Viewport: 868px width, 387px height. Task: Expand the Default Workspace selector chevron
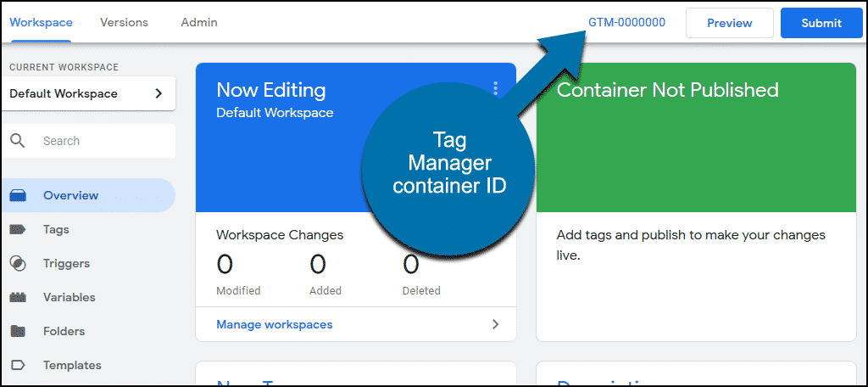tap(159, 93)
